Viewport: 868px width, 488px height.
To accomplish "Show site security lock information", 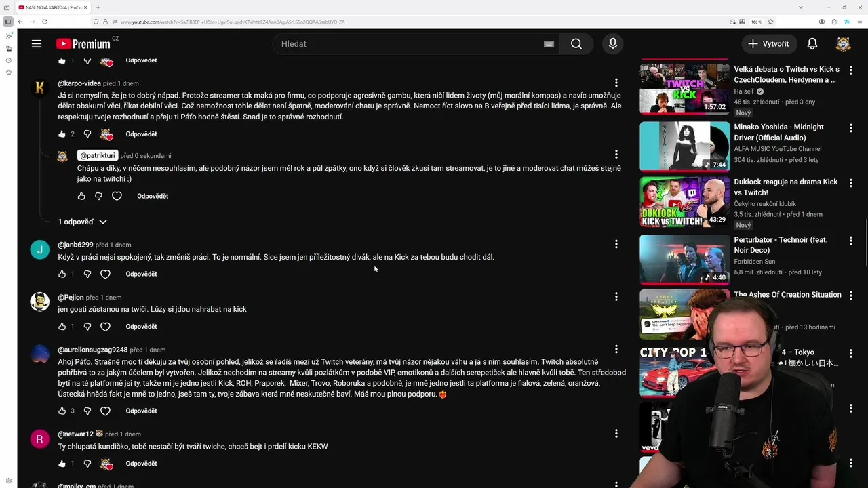I will click(105, 22).
